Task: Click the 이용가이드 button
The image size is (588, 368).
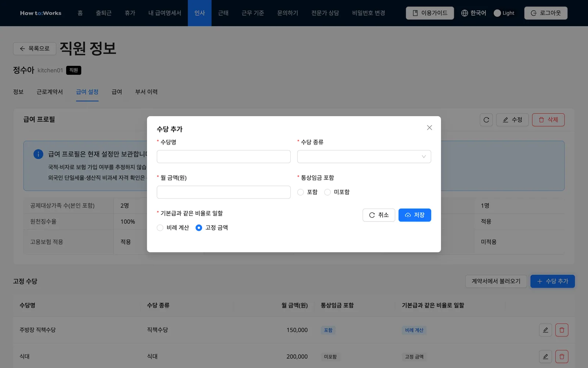Action: (x=430, y=13)
